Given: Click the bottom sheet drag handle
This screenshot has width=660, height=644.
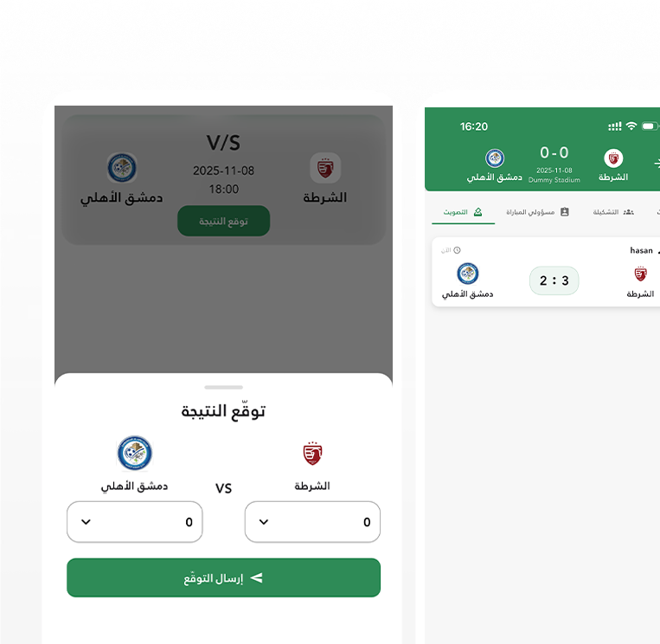Looking at the screenshot, I should coord(223,387).
